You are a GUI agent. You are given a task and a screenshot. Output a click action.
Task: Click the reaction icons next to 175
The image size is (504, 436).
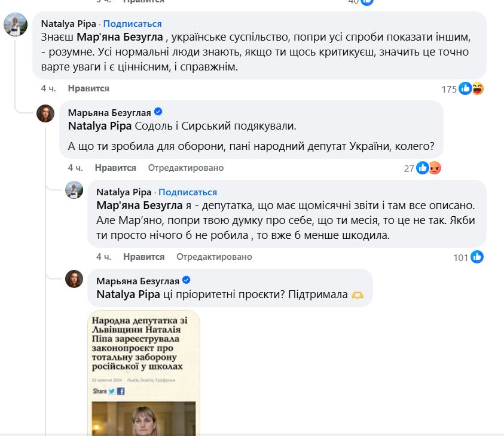pyautogui.click(x=471, y=88)
